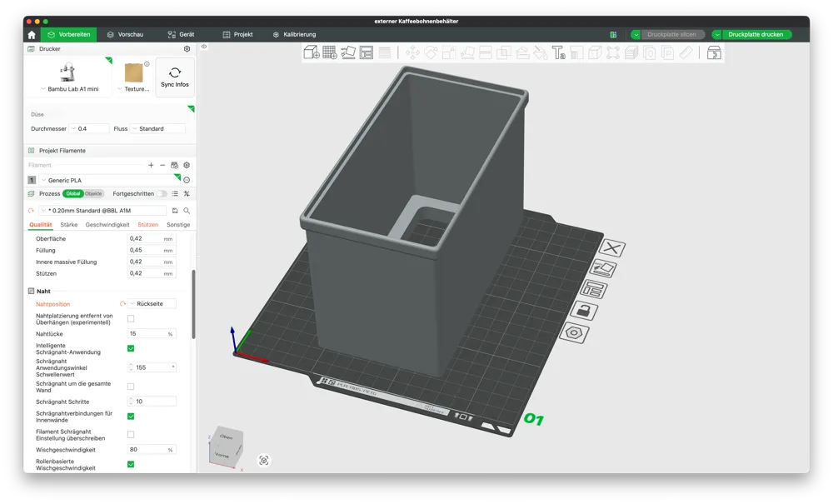The height and width of the screenshot is (504, 833).
Task: Open the Durchmesser 0.4 nozzle dropdown
Action: pos(89,128)
